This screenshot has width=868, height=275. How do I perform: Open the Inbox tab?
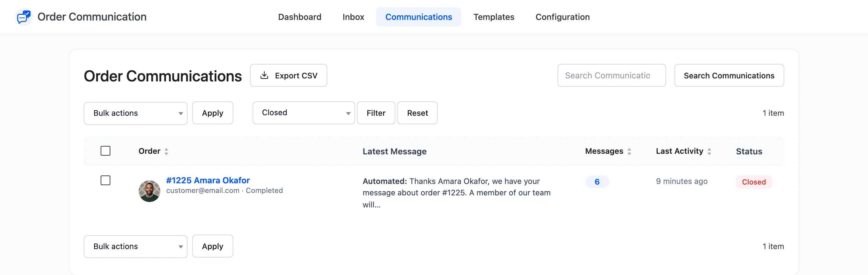353,17
